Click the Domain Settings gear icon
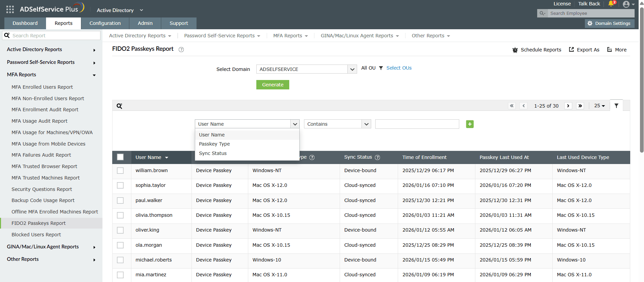This screenshot has height=282, width=644. [x=590, y=23]
